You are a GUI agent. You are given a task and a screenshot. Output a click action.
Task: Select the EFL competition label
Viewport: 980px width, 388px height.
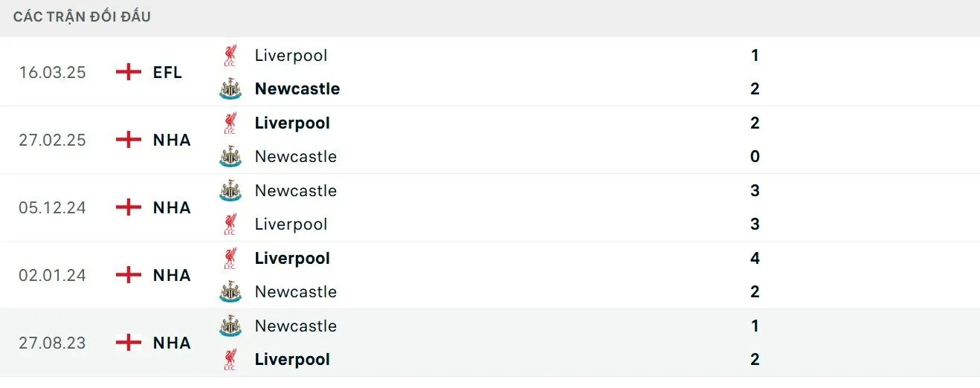pos(167,73)
